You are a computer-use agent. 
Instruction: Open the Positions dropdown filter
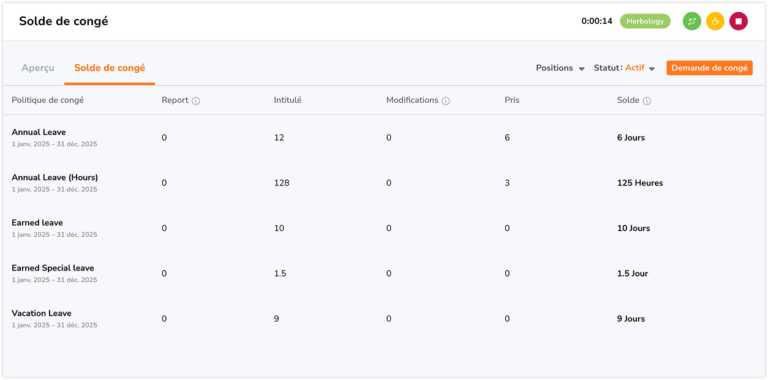point(560,68)
